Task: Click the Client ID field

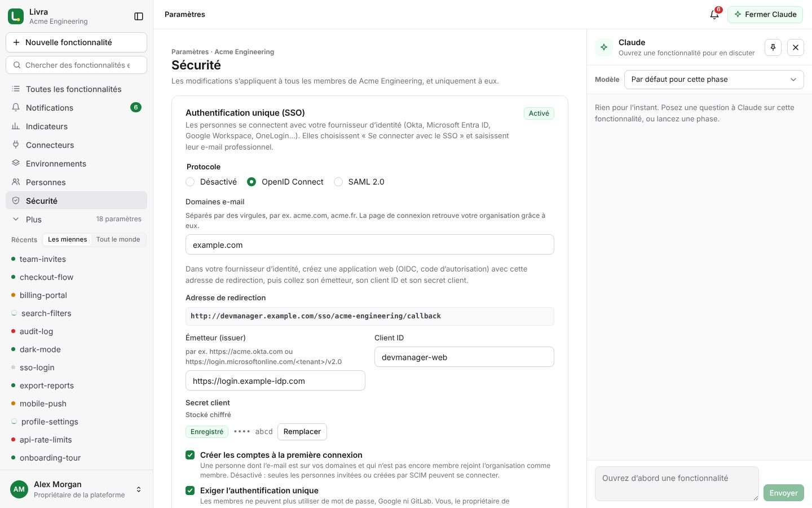Action: [x=464, y=357]
